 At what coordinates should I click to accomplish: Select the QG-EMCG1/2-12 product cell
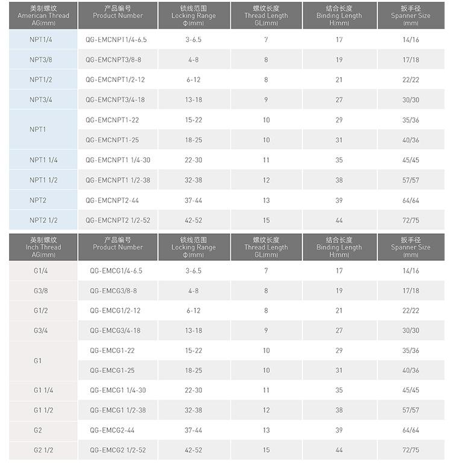118,310
